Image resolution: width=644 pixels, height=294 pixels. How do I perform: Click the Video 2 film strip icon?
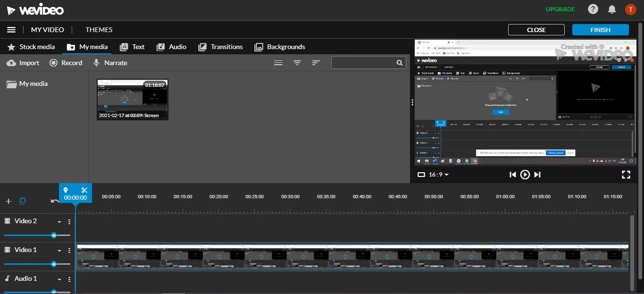click(7, 221)
